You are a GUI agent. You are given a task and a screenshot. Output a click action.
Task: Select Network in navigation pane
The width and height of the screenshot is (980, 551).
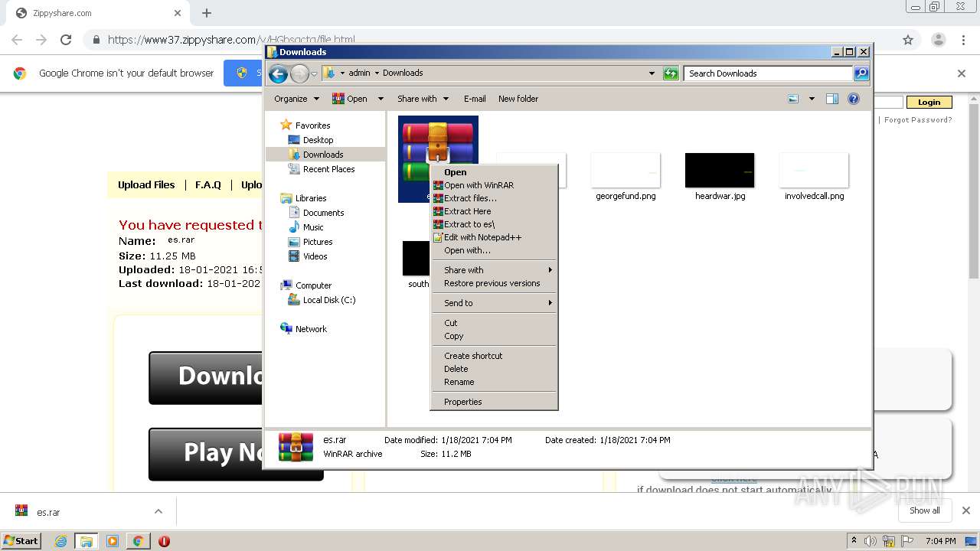pyautogui.click(x=311, y=329)
